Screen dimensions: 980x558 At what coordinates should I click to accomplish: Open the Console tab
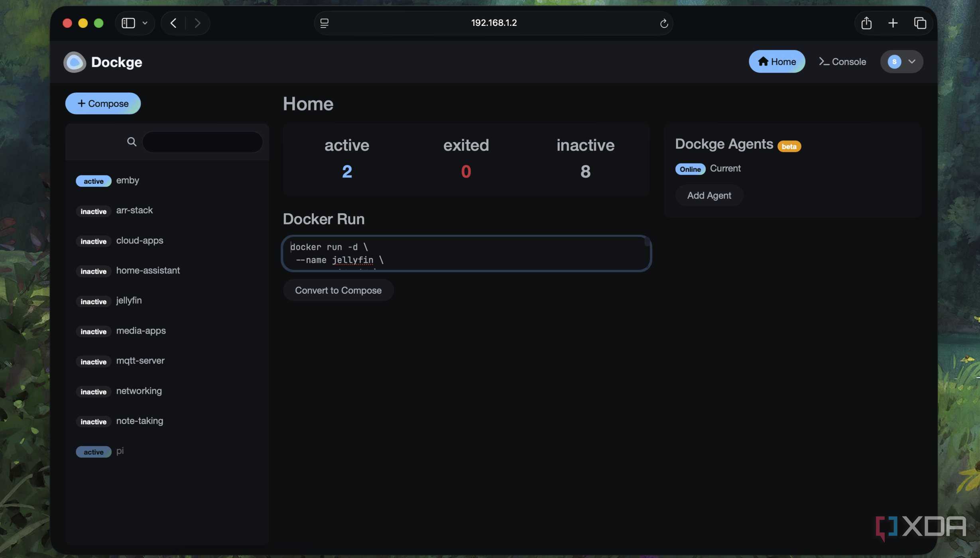tap(842, 61)
